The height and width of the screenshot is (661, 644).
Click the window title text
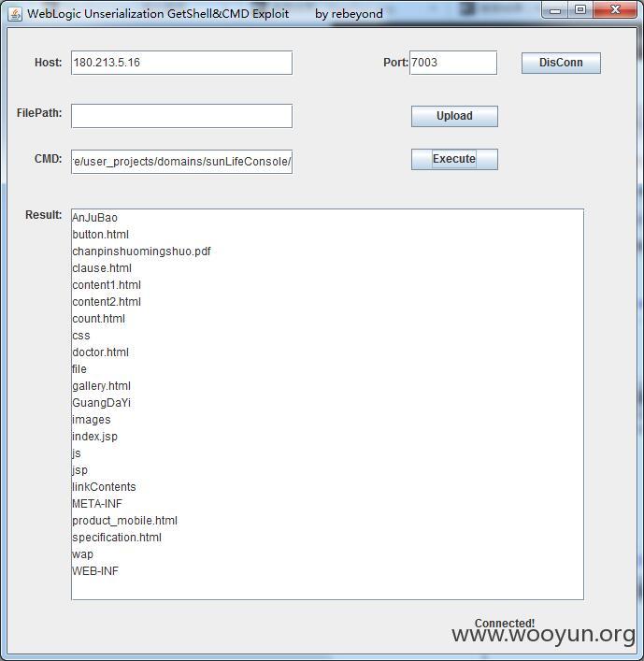tap(205, 14)
